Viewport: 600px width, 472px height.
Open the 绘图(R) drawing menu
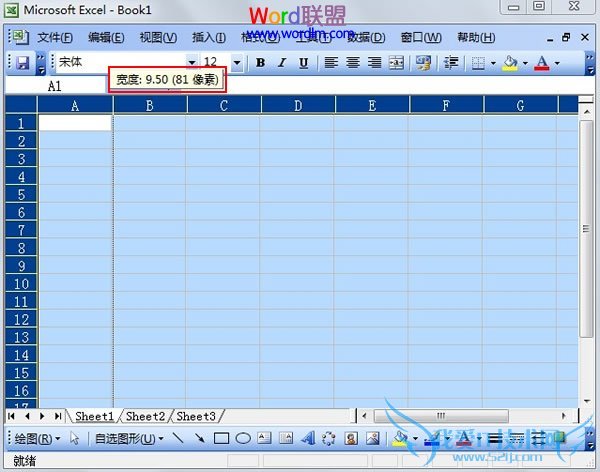(x=37, y=439)
